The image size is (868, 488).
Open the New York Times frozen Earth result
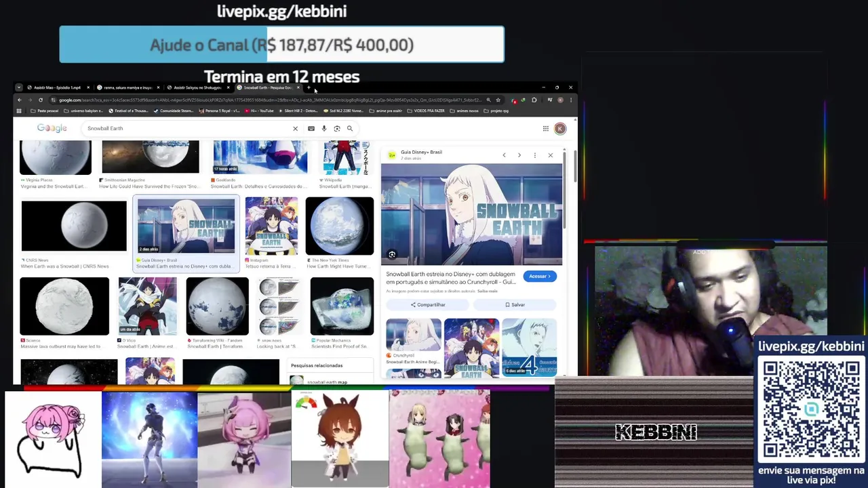click(340, 226)
